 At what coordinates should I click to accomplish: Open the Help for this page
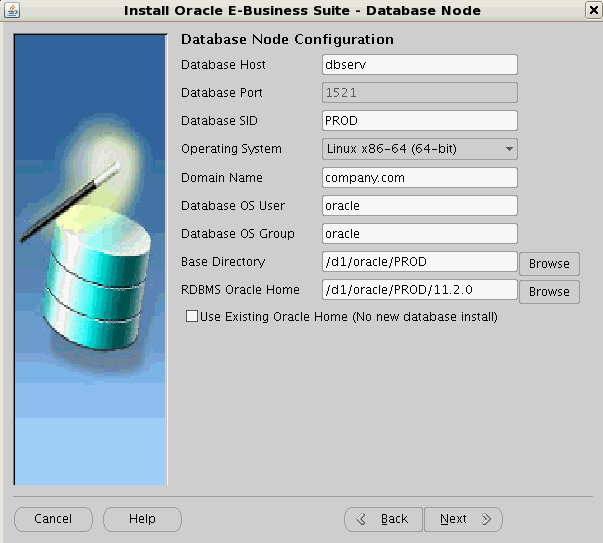[x=142, y=519]
